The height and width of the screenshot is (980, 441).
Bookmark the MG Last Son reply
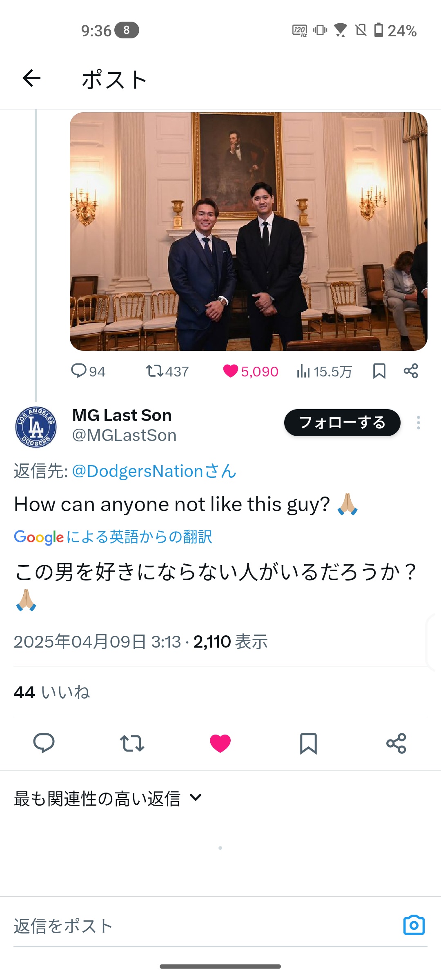[x=308, y=743]
